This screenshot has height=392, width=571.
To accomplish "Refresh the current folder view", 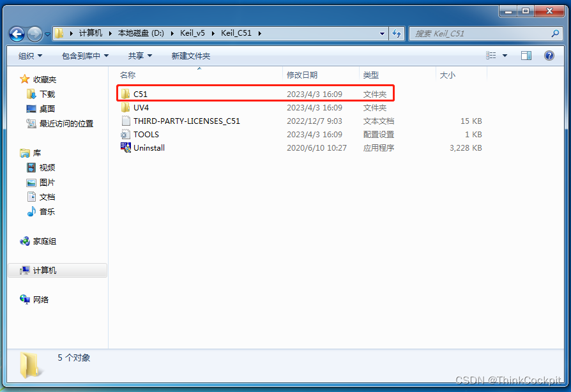I will (x=397, y=34).
